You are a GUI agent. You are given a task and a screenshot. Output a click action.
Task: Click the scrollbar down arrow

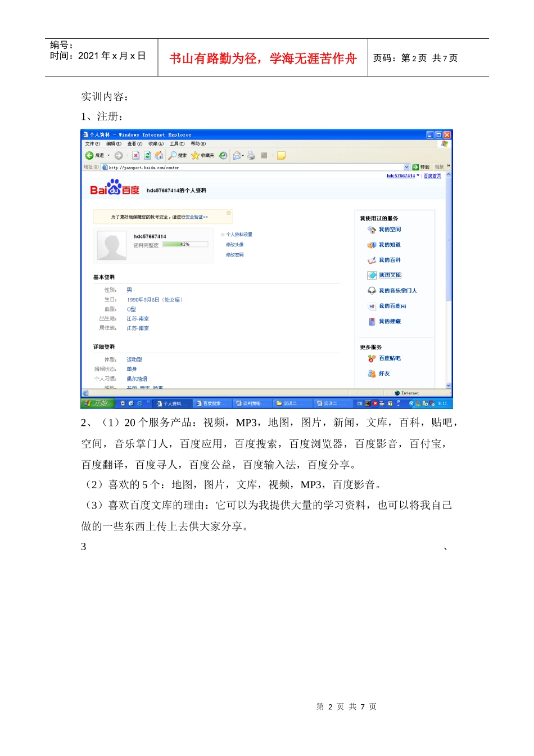click(x=449, y=385)
